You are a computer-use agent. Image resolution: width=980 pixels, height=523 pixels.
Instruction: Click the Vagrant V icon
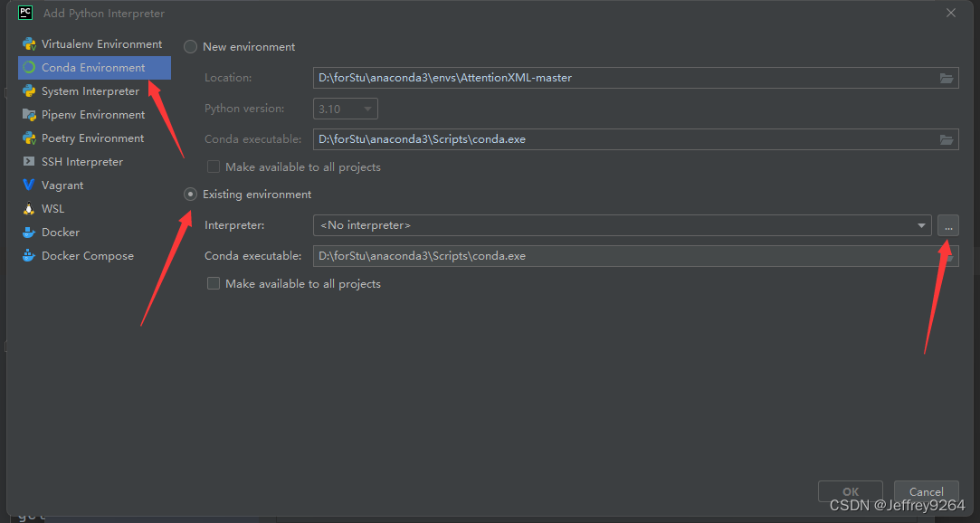pyautogui.click(x=29, y=185)
